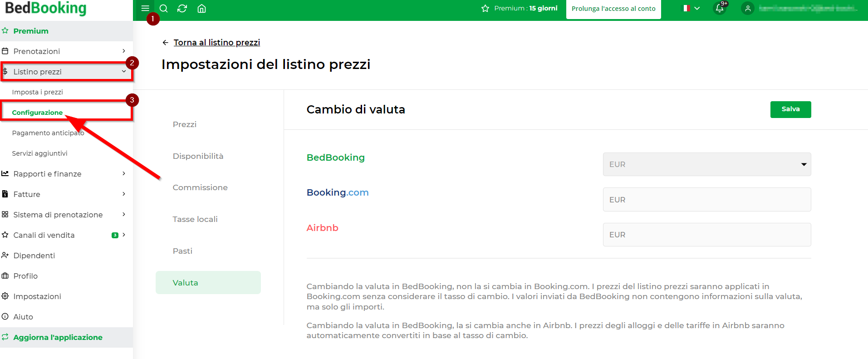This screenshot has height=359, width=868.
Task: Open user account avatar icon
Action: 748,9
